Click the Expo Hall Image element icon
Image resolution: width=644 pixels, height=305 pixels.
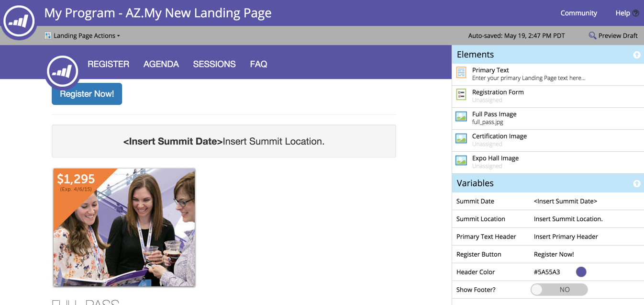[461, 160]
